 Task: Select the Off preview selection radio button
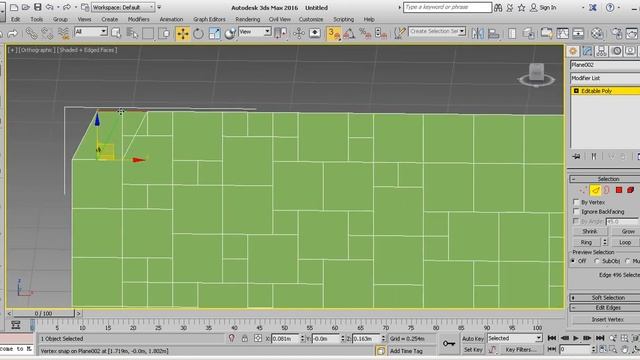click(x=573, y=261)
